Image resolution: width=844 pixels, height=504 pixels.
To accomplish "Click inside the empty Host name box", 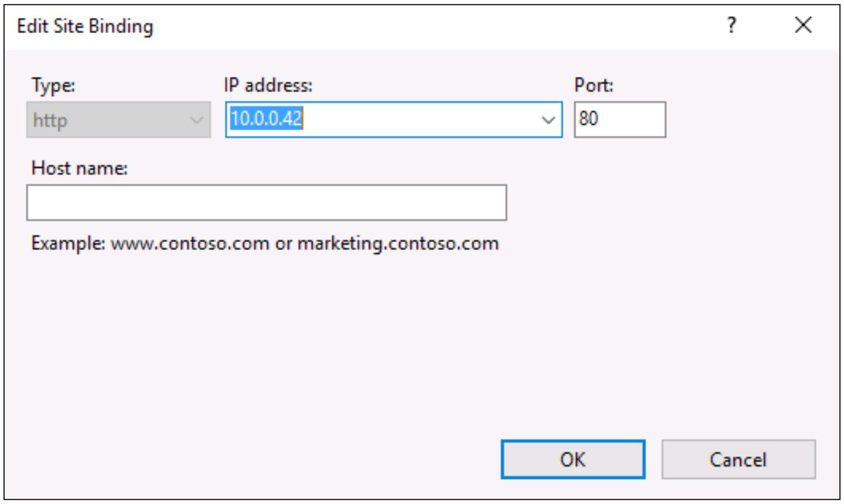I will 267,202.
